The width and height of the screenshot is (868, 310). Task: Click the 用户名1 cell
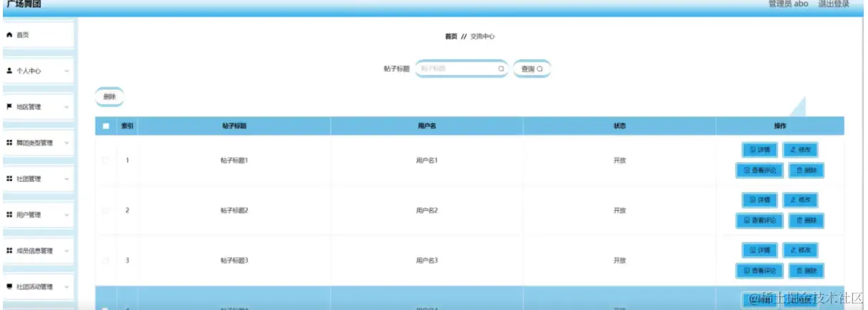point(426,160)
